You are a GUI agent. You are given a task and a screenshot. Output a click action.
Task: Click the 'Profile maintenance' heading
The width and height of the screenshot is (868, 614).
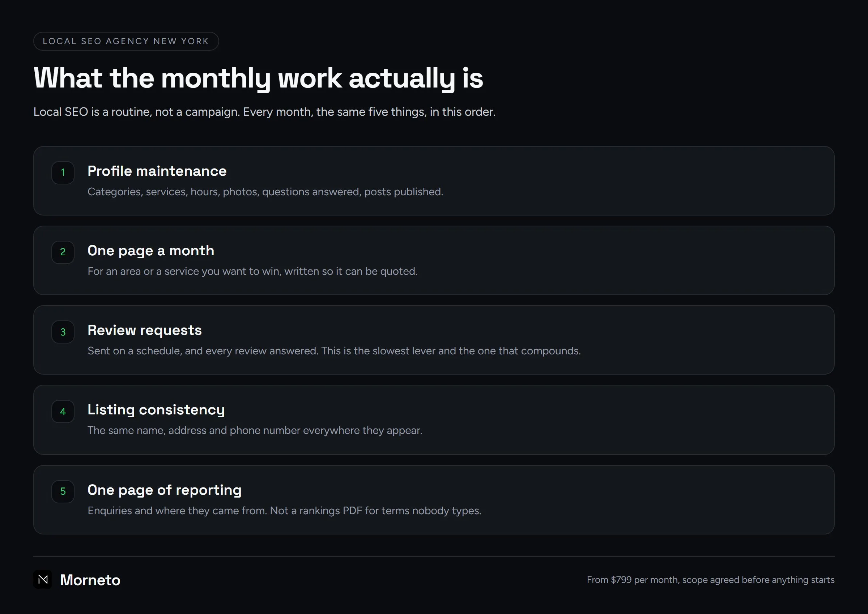tap(157, 171)
